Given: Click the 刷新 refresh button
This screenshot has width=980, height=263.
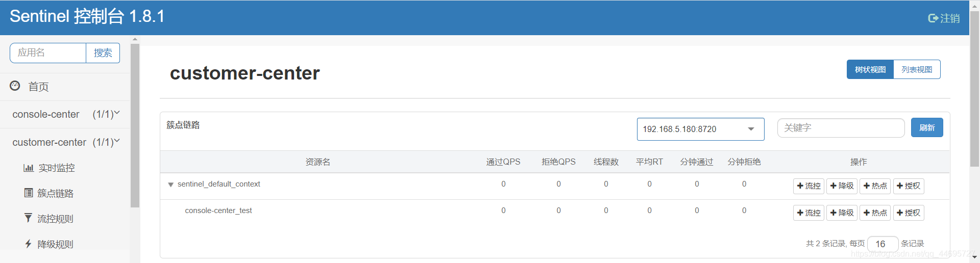Looking at the screenshot, I should (927, 127).
